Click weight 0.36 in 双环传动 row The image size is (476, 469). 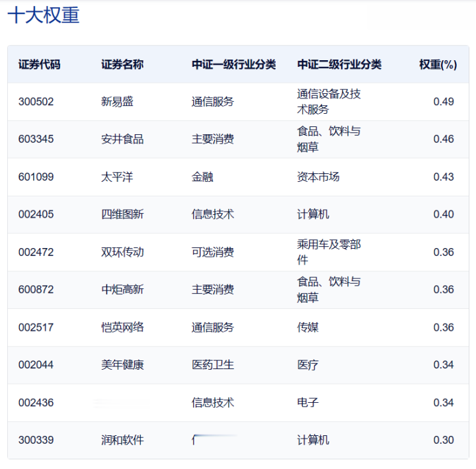(x=444, y=252)
